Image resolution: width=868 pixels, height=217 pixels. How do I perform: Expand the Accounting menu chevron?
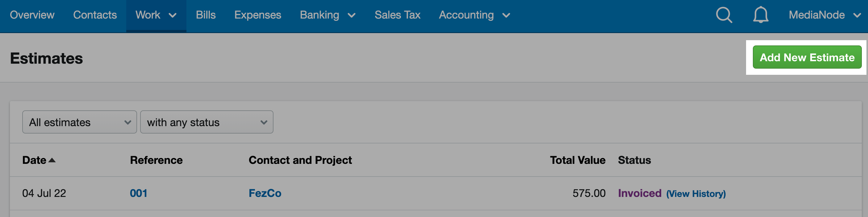point(506,15)
